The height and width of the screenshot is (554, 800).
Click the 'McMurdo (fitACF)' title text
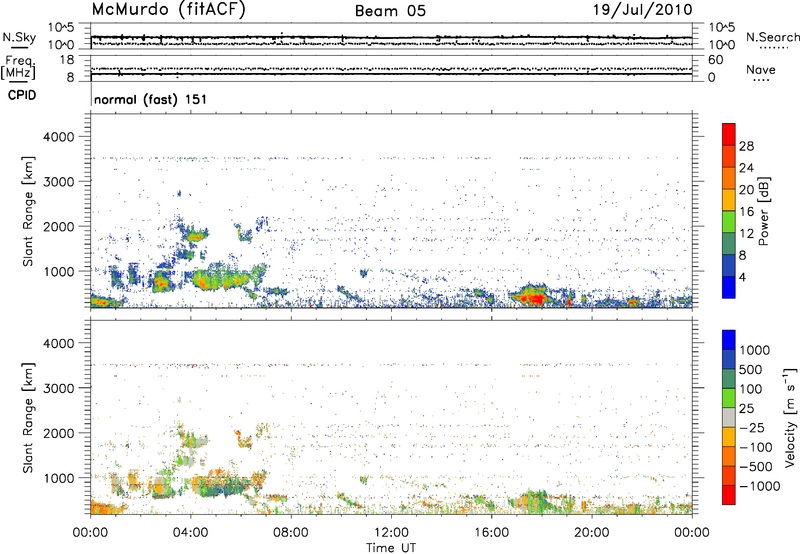point(168,10)
